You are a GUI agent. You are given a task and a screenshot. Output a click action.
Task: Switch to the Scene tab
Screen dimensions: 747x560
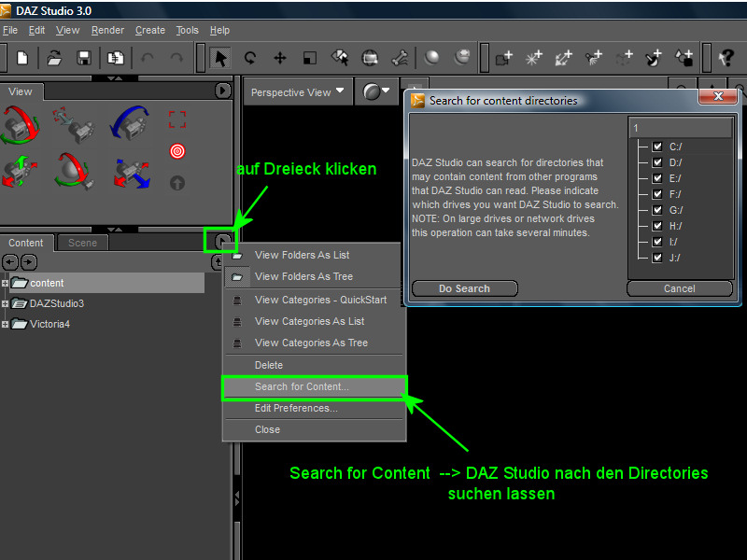(82, 243)
